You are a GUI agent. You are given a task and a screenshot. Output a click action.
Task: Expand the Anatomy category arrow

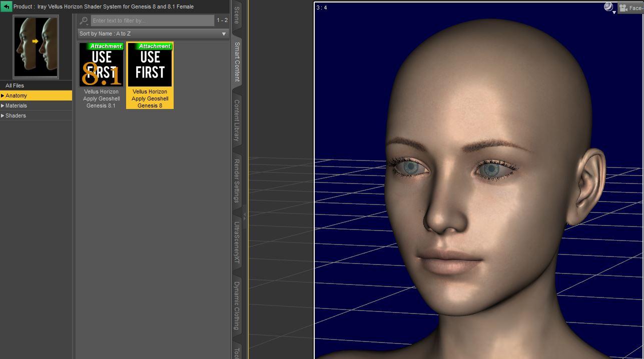coord(3,95)
